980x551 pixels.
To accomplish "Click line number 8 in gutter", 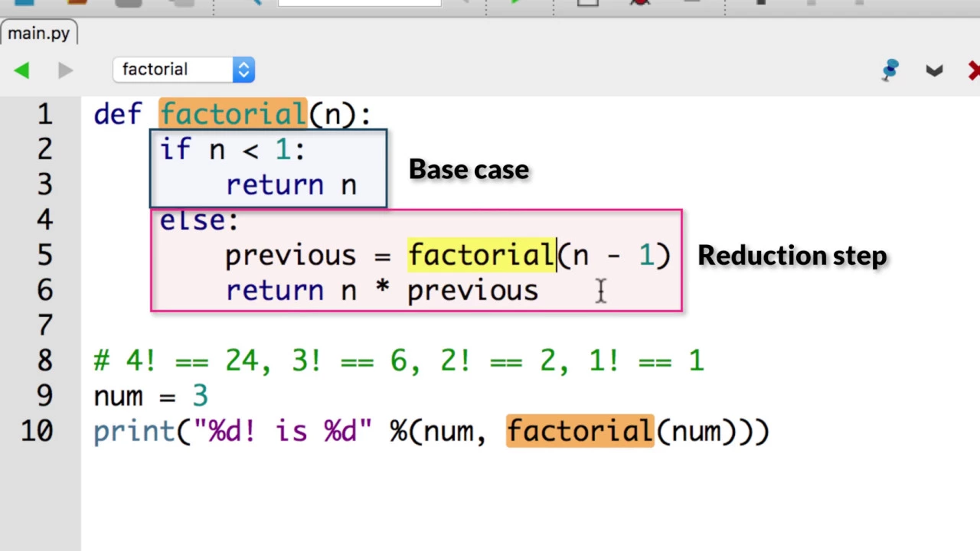I will (x=44, y=361).
